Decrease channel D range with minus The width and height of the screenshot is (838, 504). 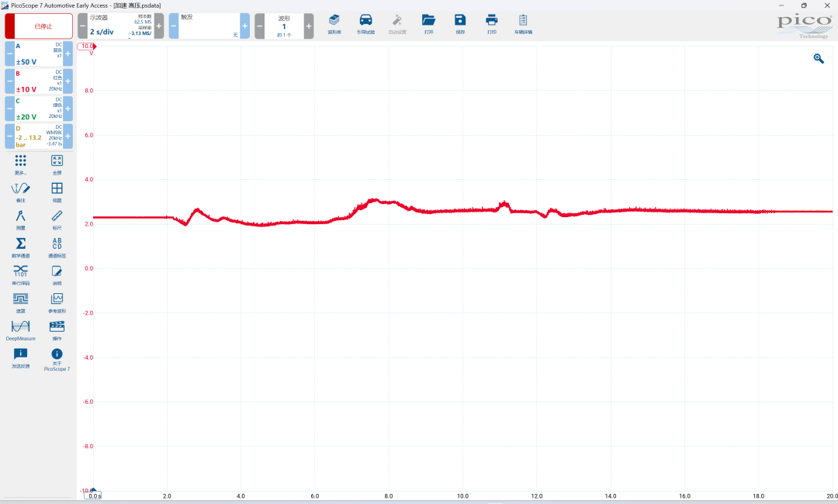pos(9,136)
